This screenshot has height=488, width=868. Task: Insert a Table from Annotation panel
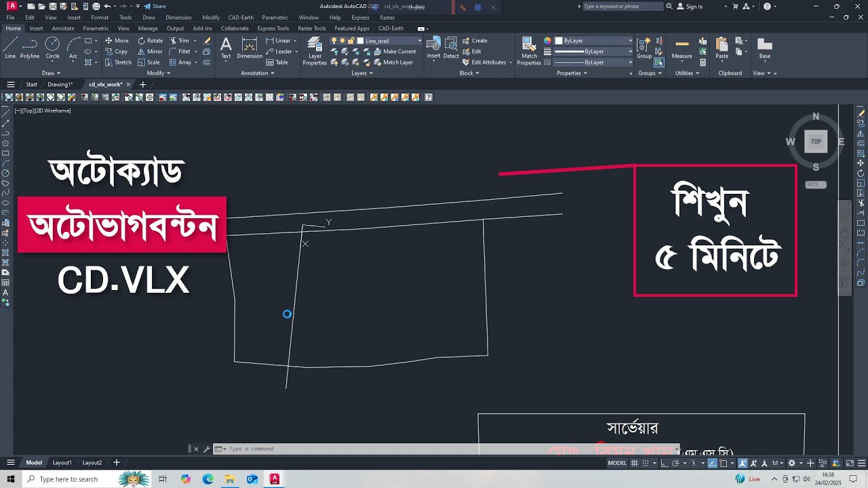[277, 62]
